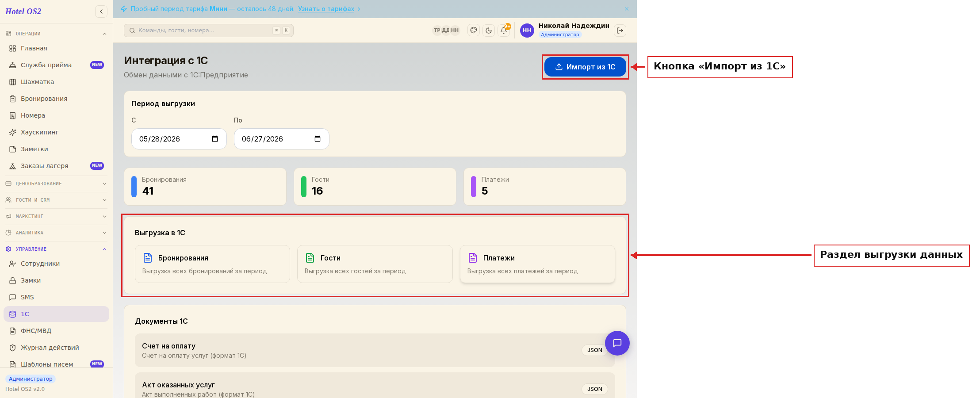This screenshot has height=398, width=980.
Task: Open the chat support bubble
Action: 617,343
